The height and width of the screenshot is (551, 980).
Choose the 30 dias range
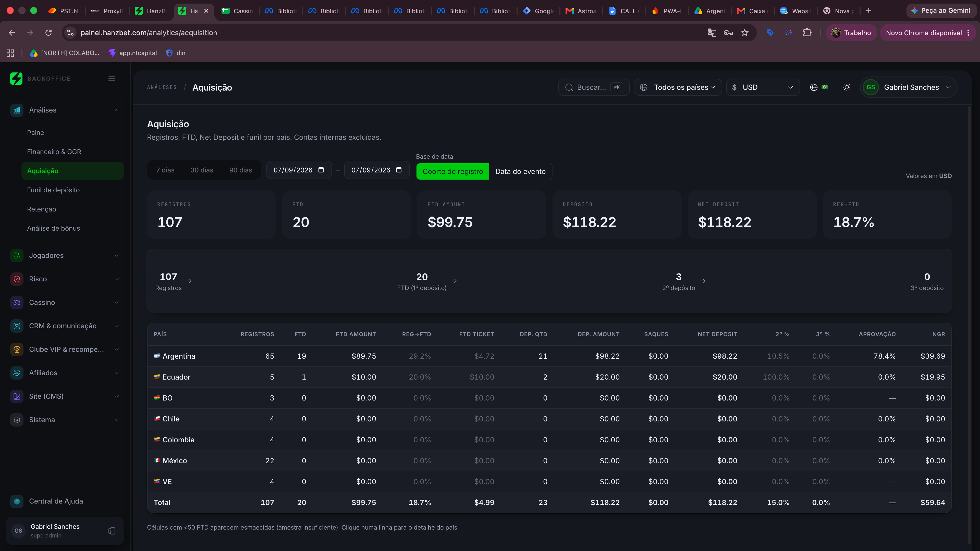[x=202, y=170]
